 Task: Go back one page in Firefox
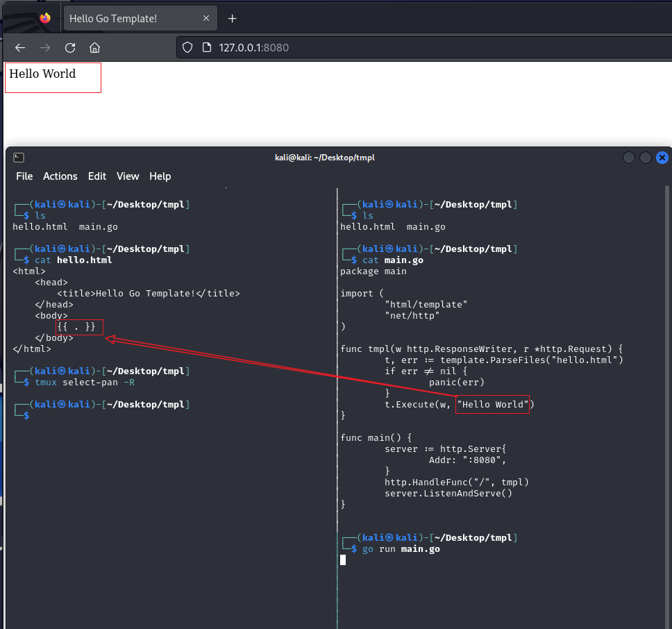tap(20, 48)
